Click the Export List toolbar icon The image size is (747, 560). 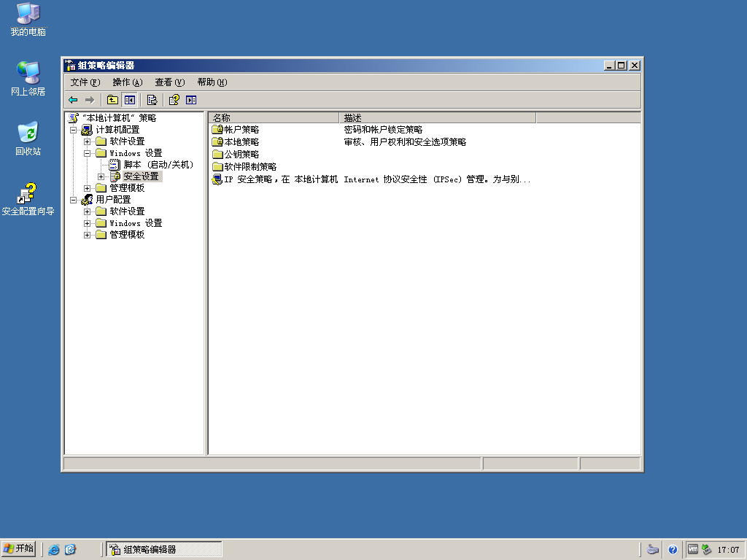coord(152,100)
